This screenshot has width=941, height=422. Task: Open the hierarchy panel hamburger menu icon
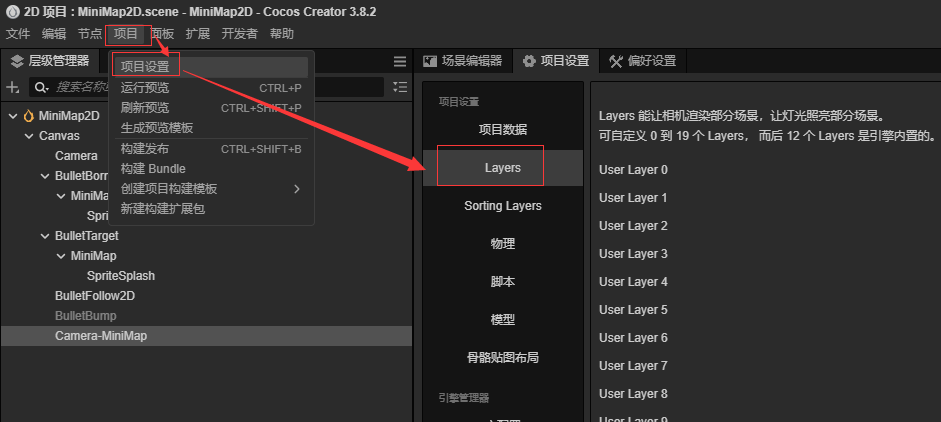pos(400,61)
